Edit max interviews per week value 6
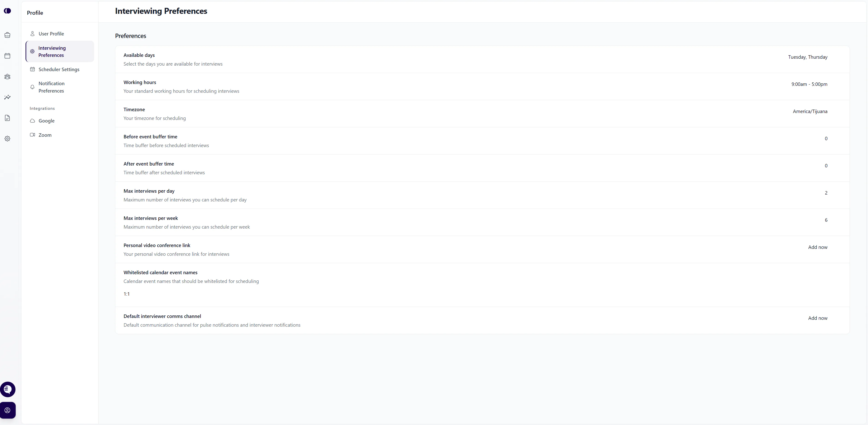The height and width of the screenshot is (425, 868). (826, 220)
